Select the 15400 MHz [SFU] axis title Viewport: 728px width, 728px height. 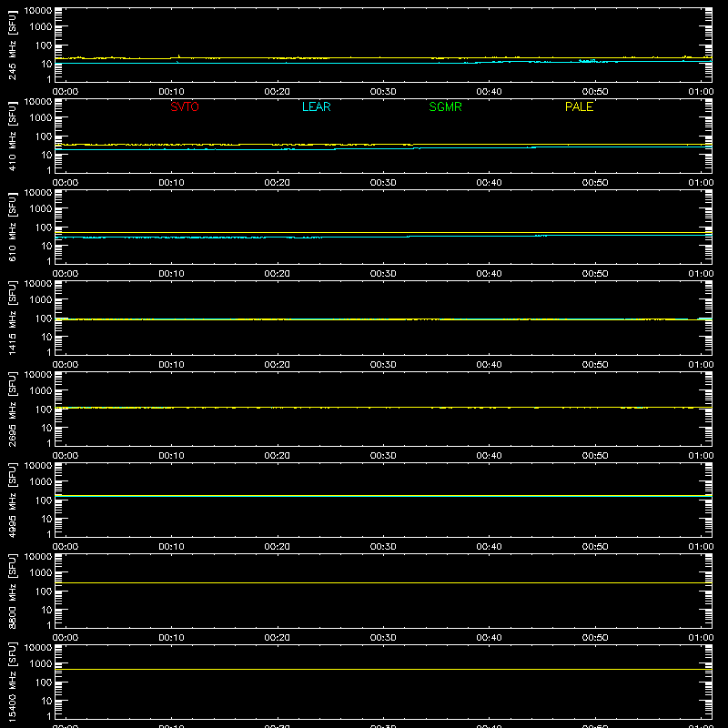(12, 682)
